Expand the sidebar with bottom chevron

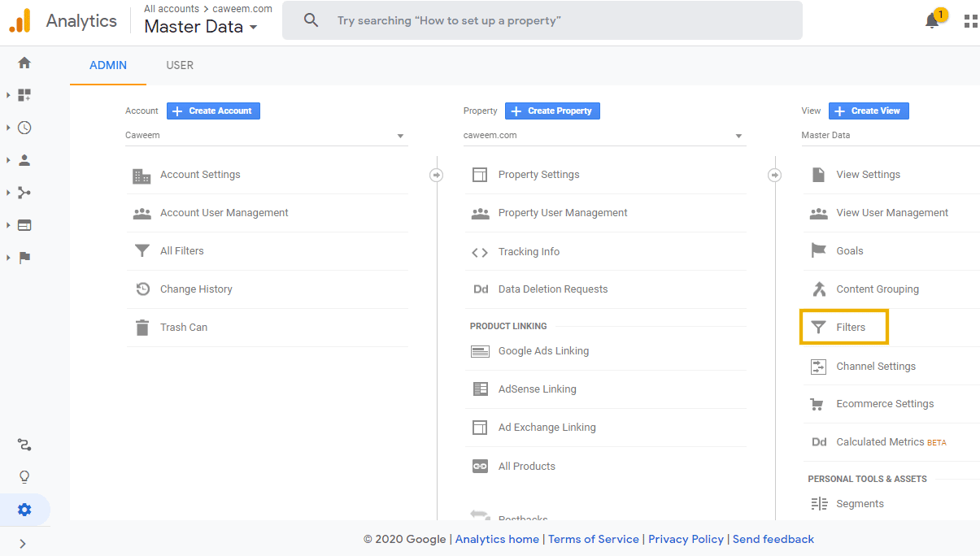pyautogui.click(x=23, y=543)
